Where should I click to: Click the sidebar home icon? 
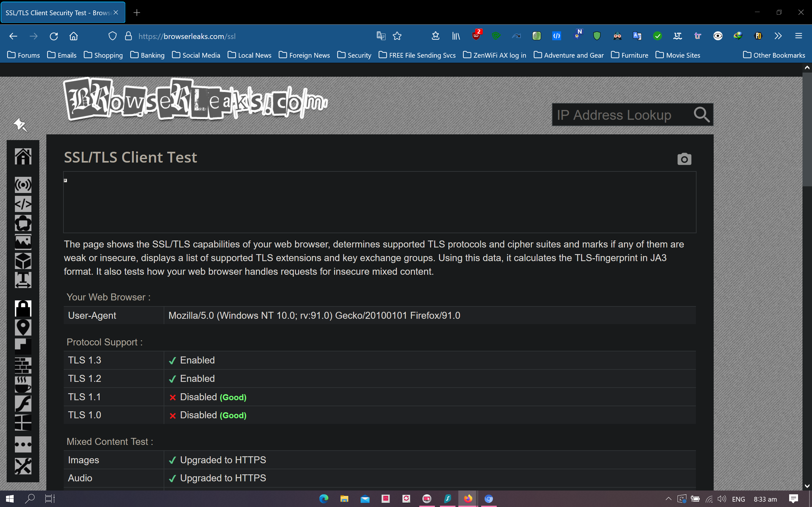tap(23, 156)
